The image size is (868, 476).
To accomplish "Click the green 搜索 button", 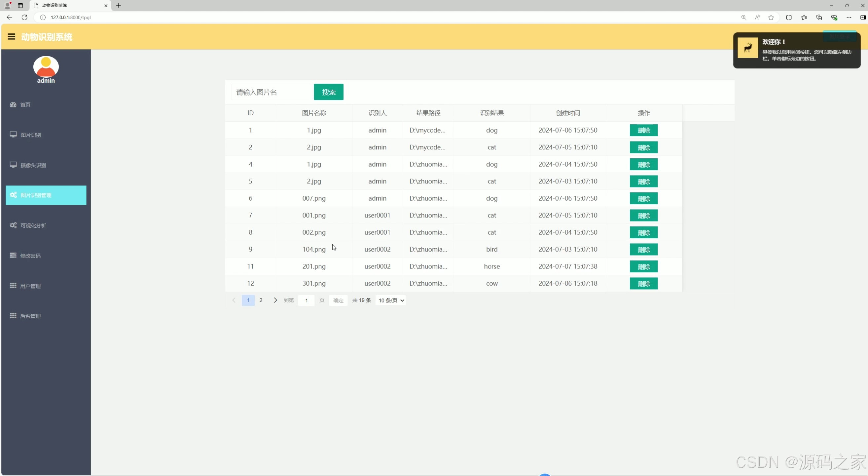I will 329,92.
